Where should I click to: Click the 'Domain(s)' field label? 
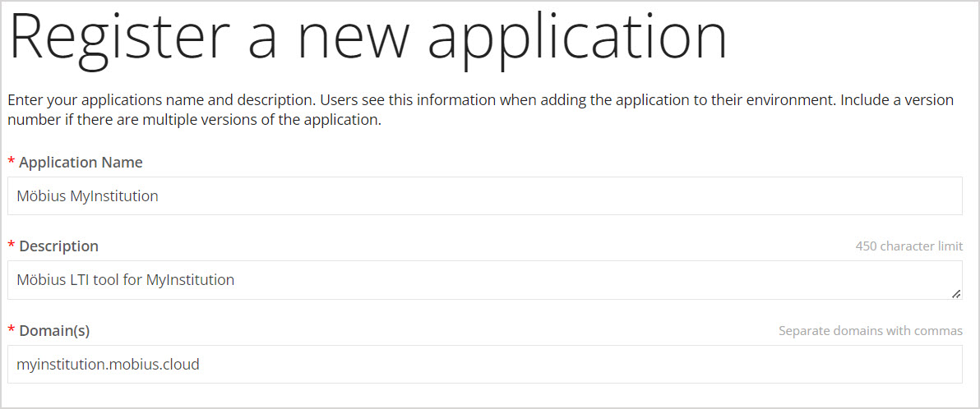tap(54, 331)
